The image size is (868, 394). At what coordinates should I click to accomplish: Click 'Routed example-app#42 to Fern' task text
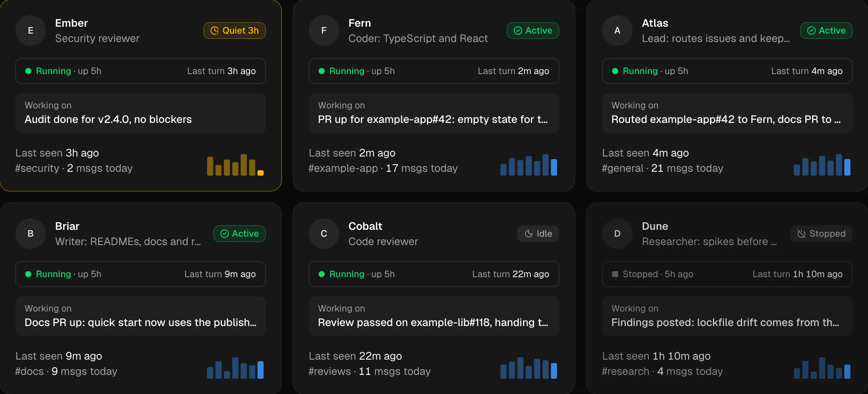726,119
